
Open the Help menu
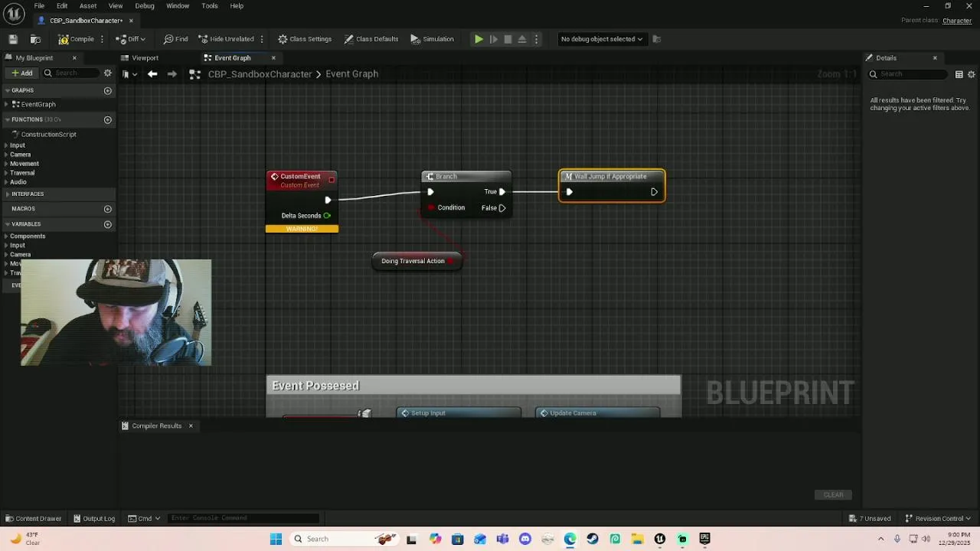click(x=237, y=5)
